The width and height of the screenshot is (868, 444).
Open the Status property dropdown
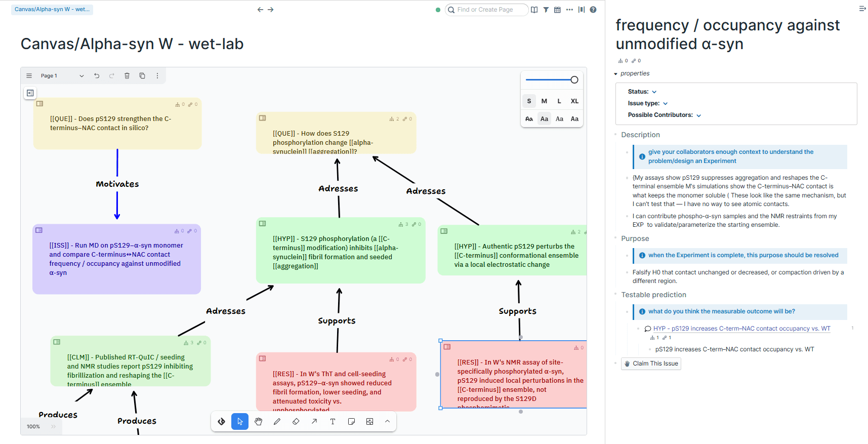point(654,92)
